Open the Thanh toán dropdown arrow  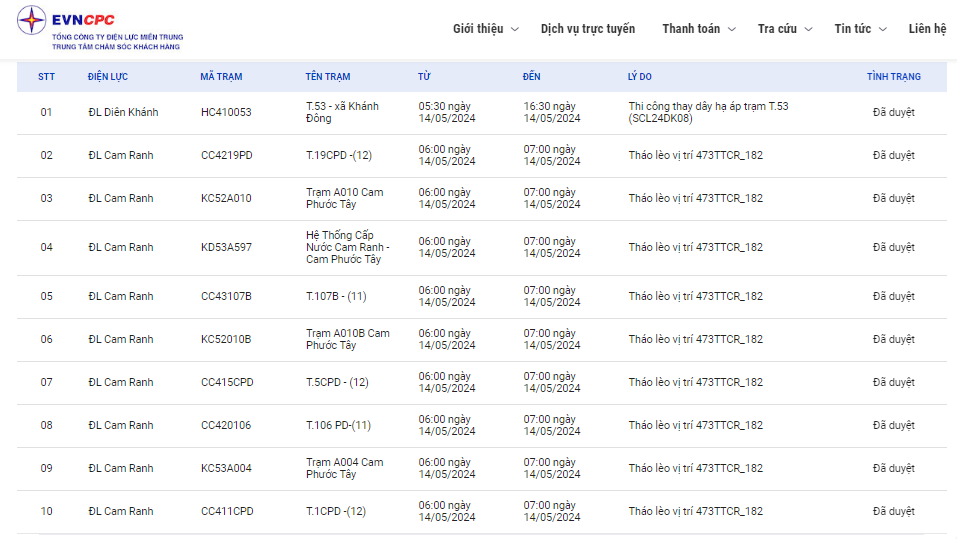pos(732,29)
